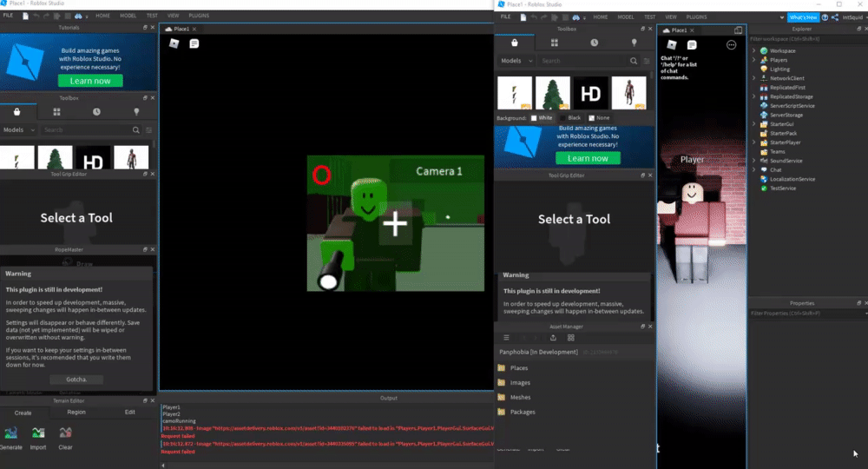Open Recent clock tab in right window's Toolbox
Screen dimensions: 868x469
click(594, 43)
